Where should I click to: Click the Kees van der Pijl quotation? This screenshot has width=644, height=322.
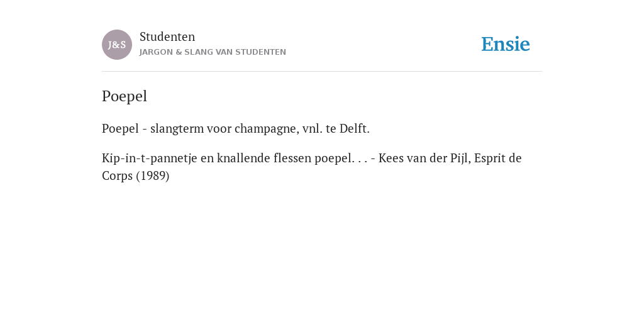[312, 167]
